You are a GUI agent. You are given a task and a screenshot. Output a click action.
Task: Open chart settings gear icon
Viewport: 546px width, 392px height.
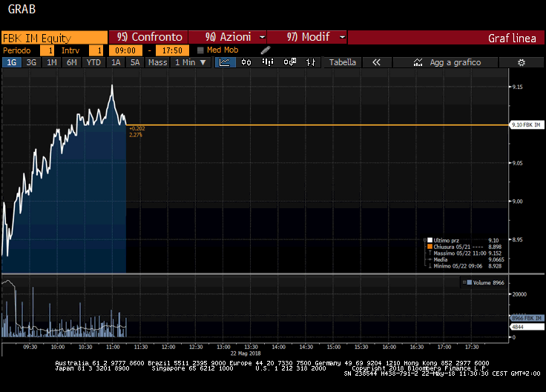[x=522, y=63]
